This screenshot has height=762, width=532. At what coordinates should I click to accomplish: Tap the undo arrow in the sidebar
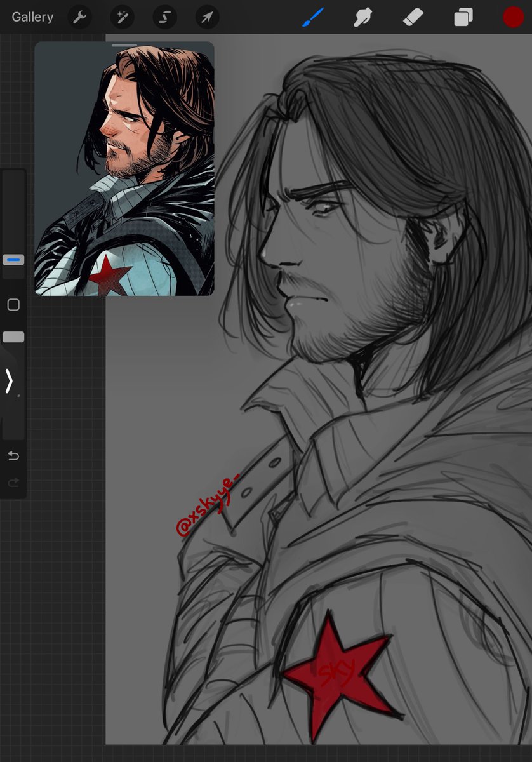(x=13, y=455)
